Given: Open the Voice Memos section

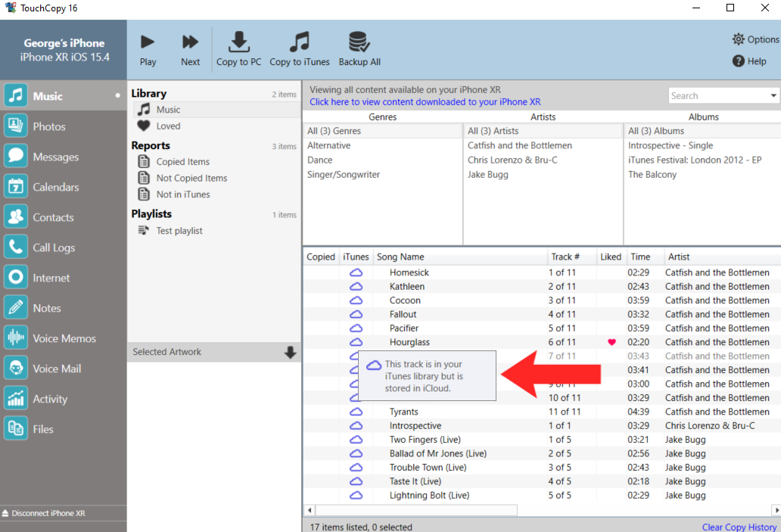Looking at the screenshot, I should (64, 338).
